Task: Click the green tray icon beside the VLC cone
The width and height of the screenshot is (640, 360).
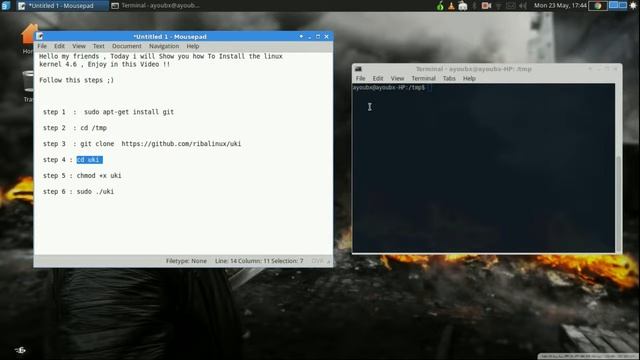Action: tap(440, 6)
